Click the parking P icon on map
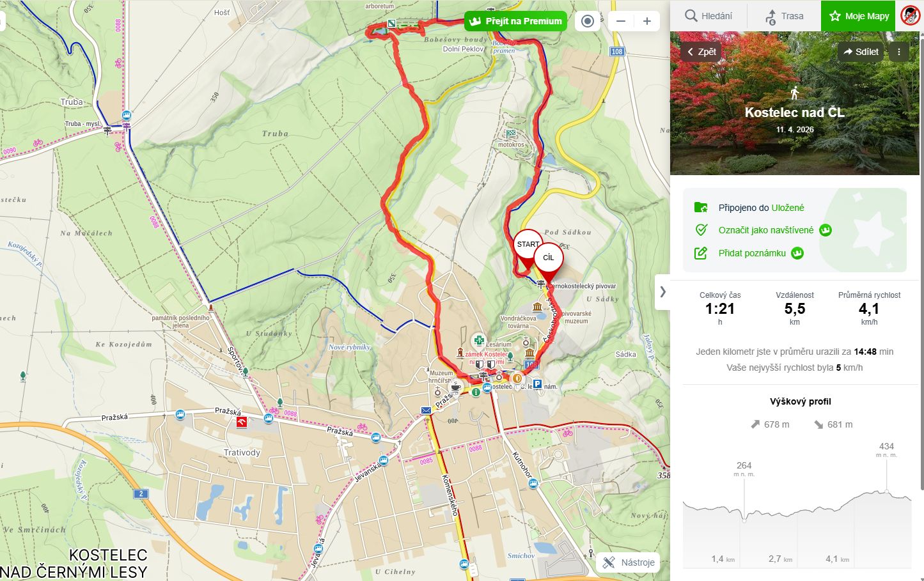Viewport: 924px width, 581px height. pyautogui.click(x=538, y=385)
